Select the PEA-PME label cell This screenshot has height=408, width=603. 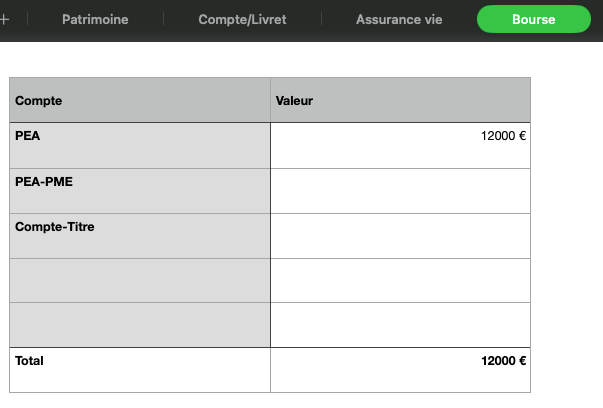point(140,191)
